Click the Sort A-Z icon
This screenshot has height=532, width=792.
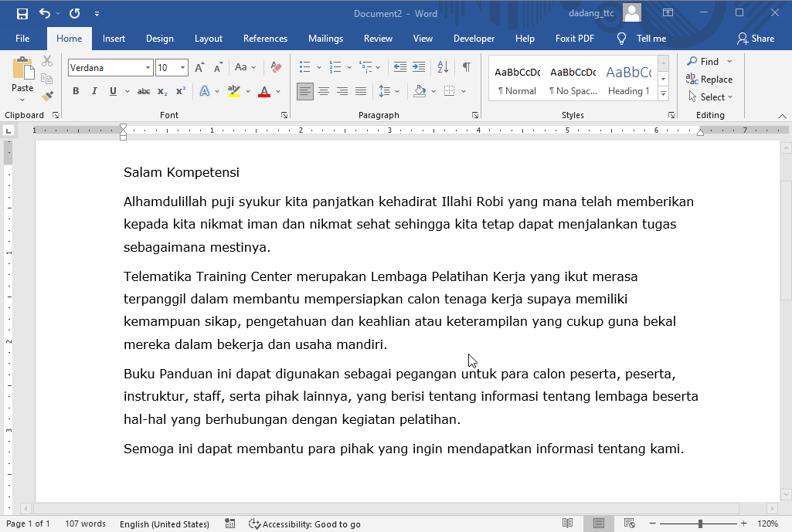(x=443, y=67)
